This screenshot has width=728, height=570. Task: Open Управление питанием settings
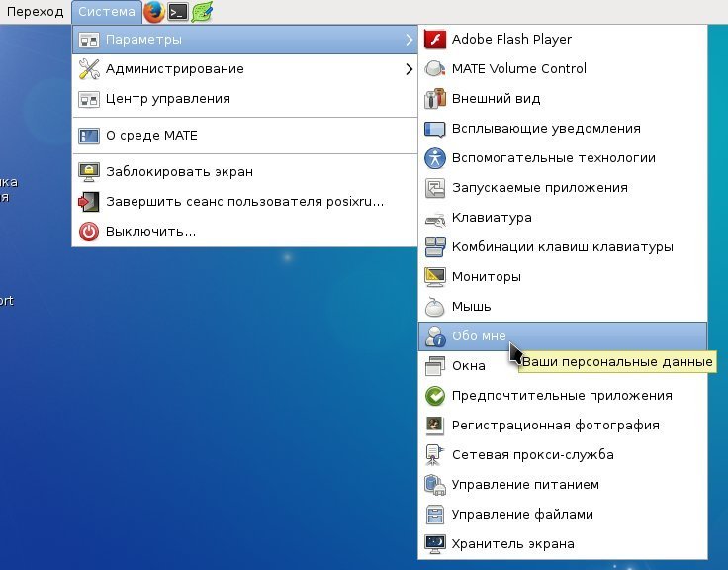pos(563,485)
